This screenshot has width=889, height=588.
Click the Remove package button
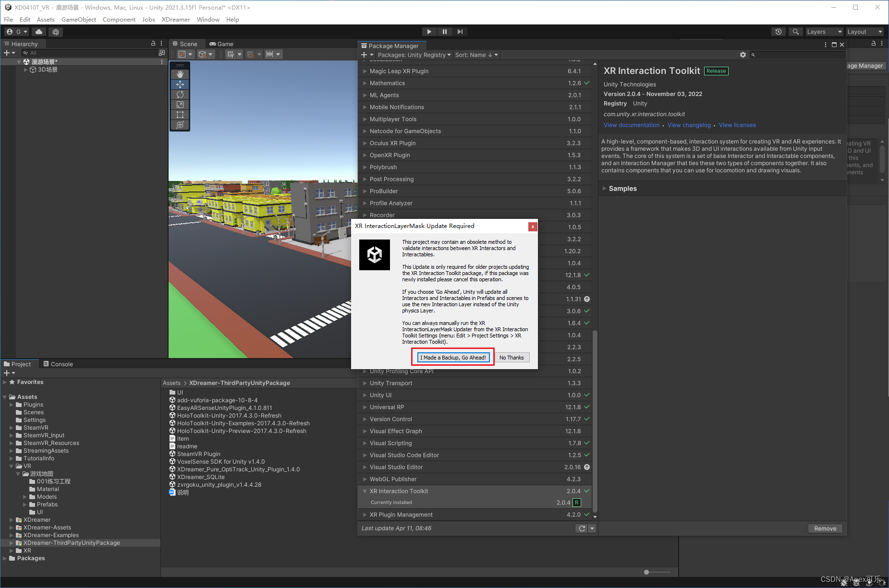(x=825, y=528)
